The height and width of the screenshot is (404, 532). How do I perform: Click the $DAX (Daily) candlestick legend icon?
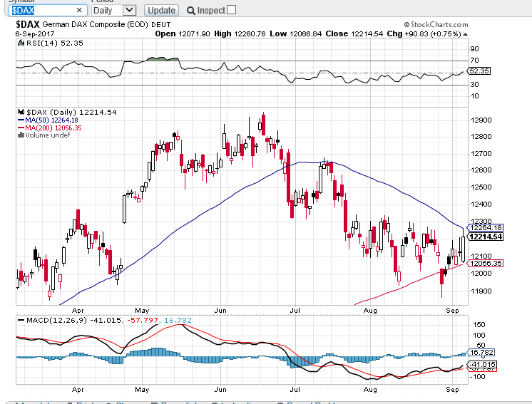pyautogui.click(x=21, y=112)
